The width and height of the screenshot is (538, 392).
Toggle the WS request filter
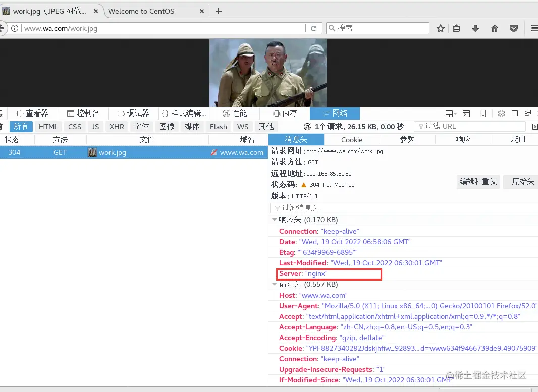tap(243, 127)
